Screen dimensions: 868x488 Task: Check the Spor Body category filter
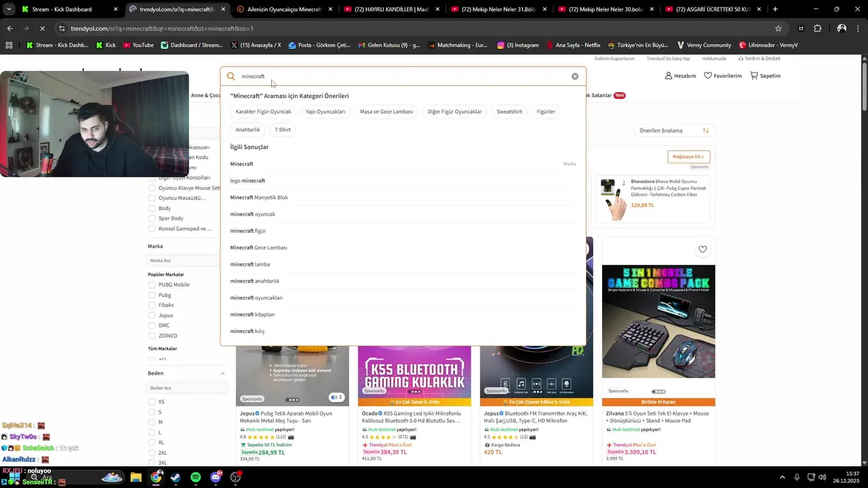pos(152,218)
